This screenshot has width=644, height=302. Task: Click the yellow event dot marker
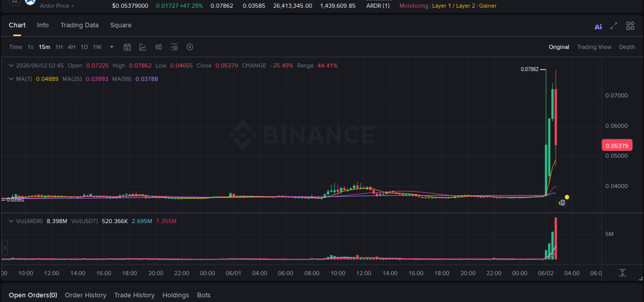click(x=567, y=197)
